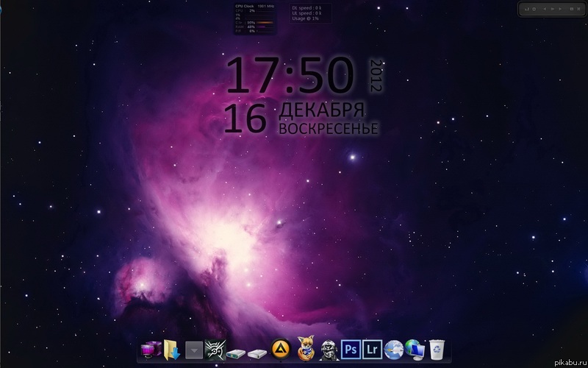Click the 17:50 desktop clock widget
This screenshot has height=368, width=588.
(x=290, y=75)
